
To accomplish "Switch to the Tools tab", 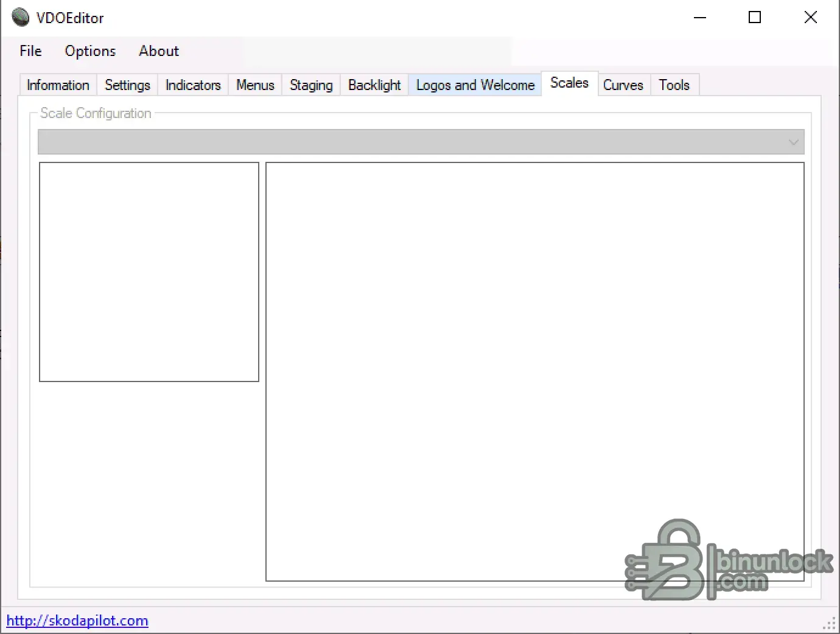I will [x=674, y=85].
